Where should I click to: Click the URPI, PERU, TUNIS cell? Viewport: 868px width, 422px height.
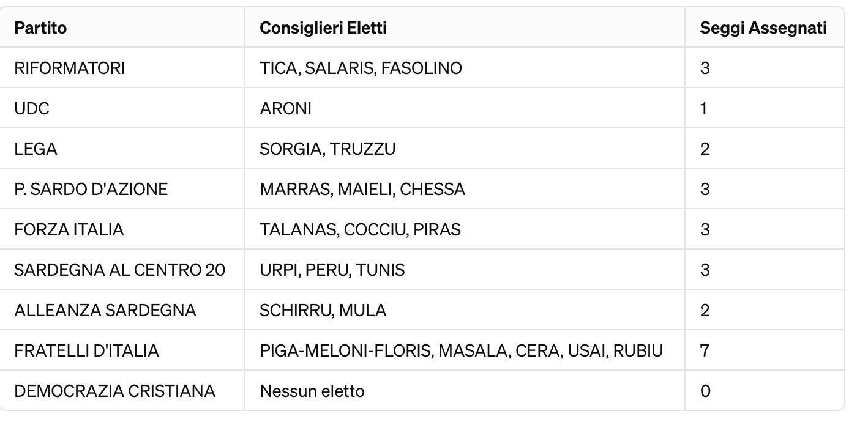332,270
